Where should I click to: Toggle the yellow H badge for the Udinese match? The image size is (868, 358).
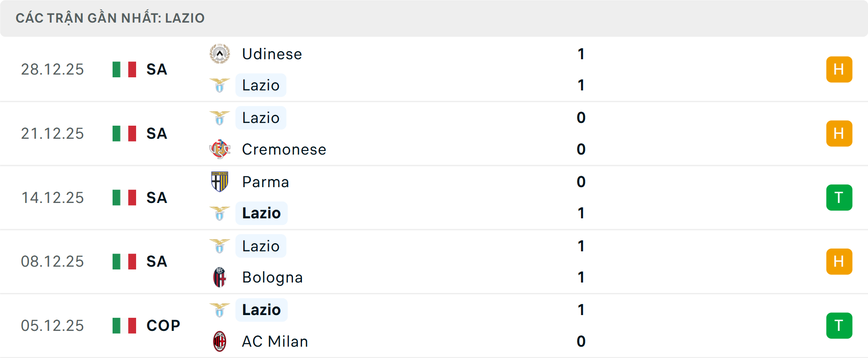pos(839,69)
